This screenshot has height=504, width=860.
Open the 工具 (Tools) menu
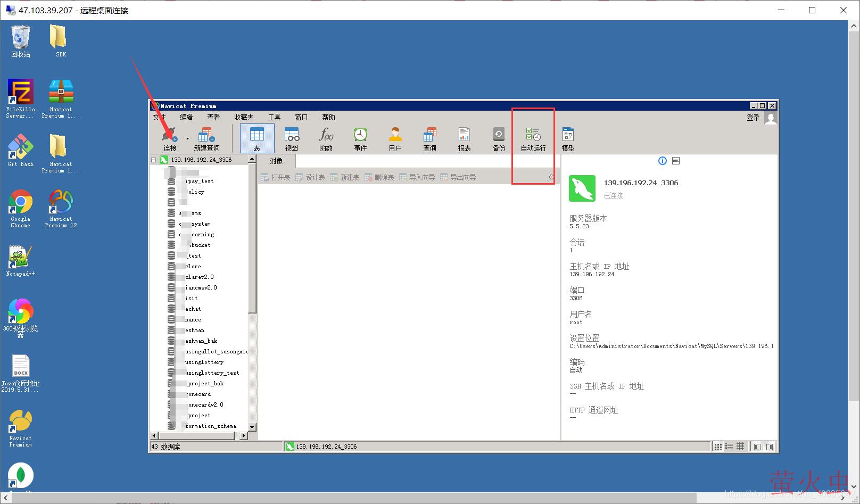(x=274, y=117)
